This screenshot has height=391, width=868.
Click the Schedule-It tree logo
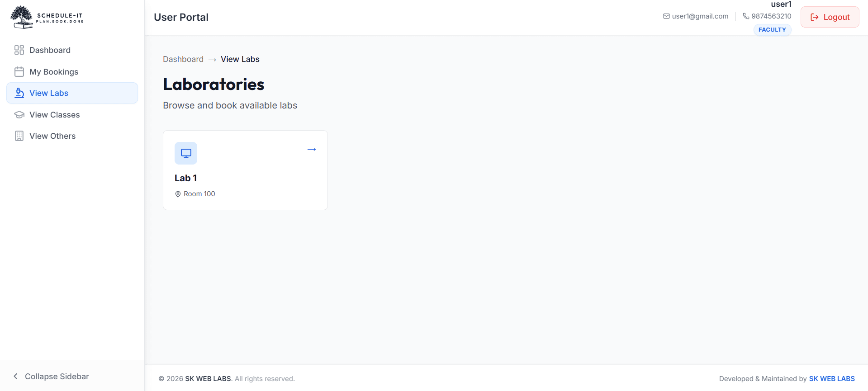pyautogui.click(x=22, y=17)
